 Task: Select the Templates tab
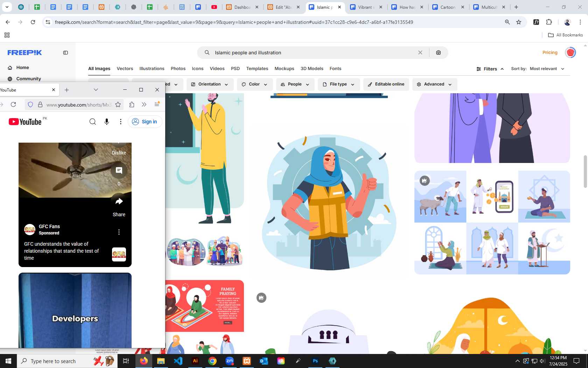(257, 69)
